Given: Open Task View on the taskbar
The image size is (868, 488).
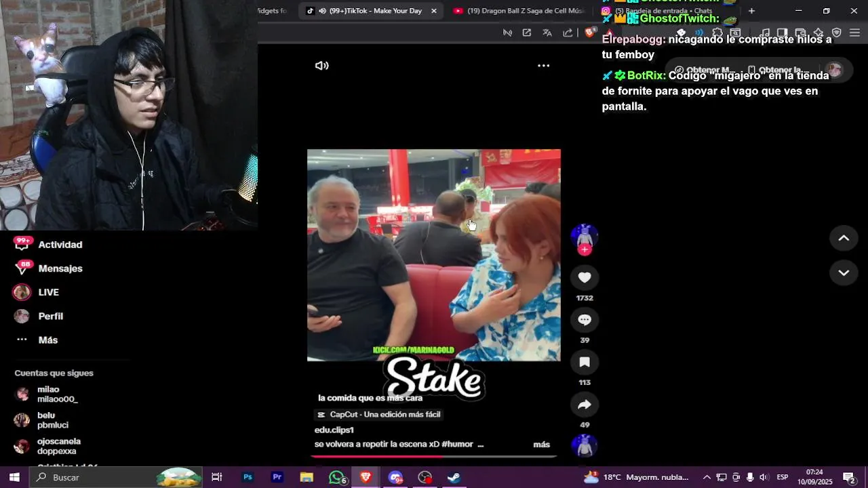Looking at the screenshot, I should [x=217, y=477].
